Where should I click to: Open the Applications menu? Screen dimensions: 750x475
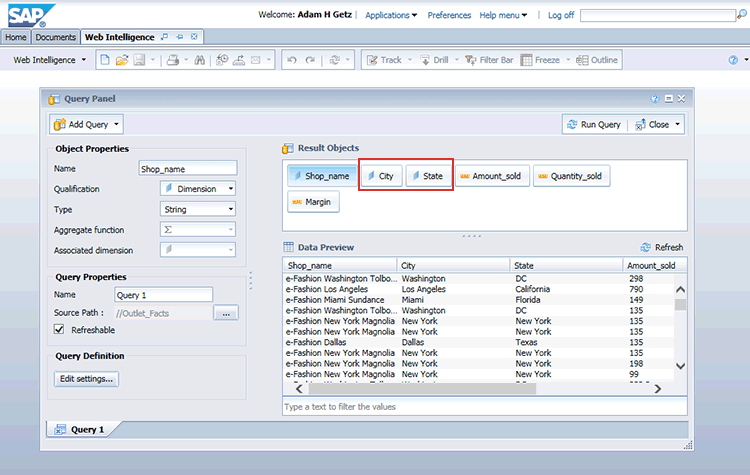click(x=391, y=15)
